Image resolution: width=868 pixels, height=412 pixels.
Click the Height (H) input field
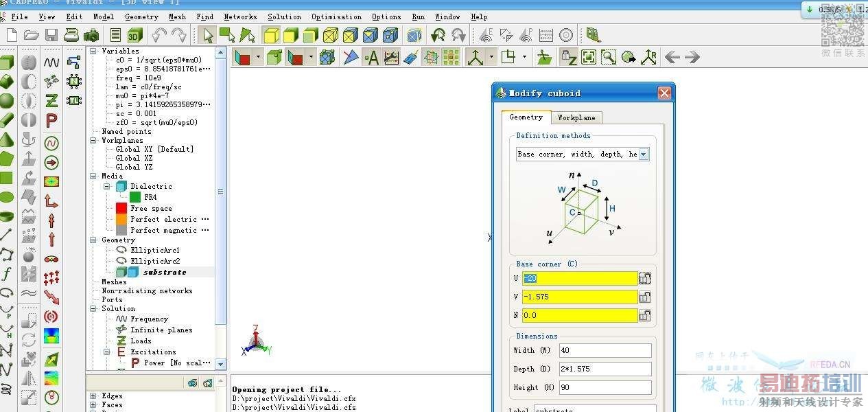click(605, 387)
